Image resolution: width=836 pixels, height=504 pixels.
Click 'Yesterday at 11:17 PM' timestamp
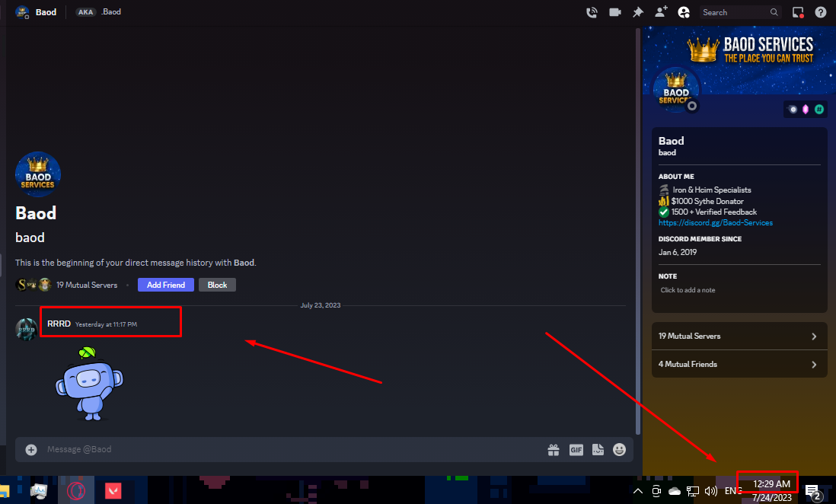tap(106, 324)
